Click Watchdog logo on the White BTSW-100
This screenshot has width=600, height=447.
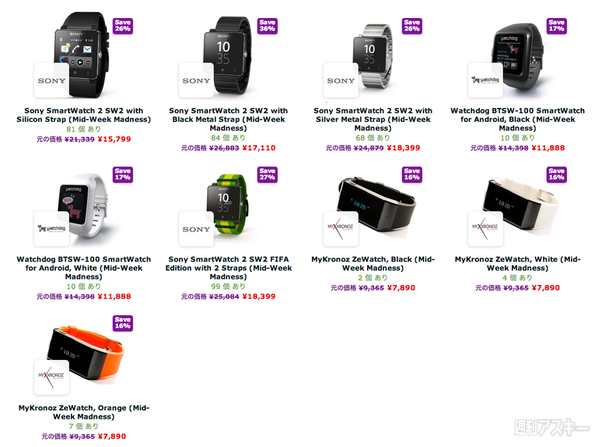(51, 228)
